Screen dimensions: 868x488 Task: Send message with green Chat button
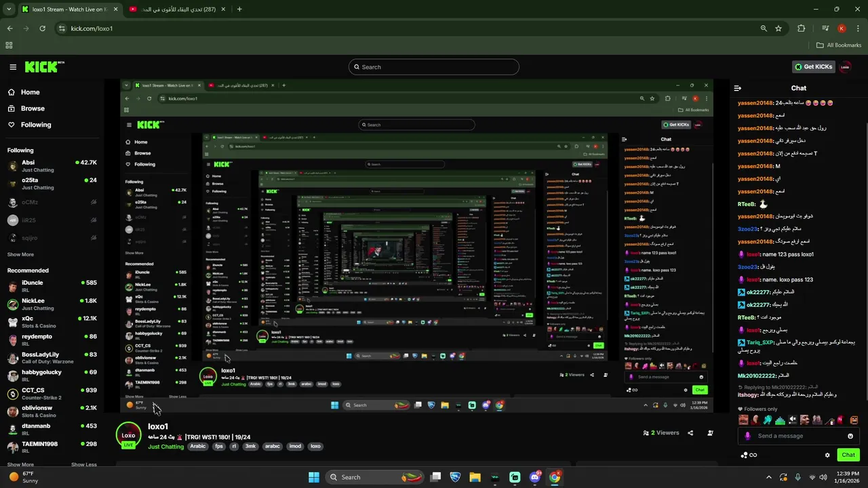click(x=848, y=455)
